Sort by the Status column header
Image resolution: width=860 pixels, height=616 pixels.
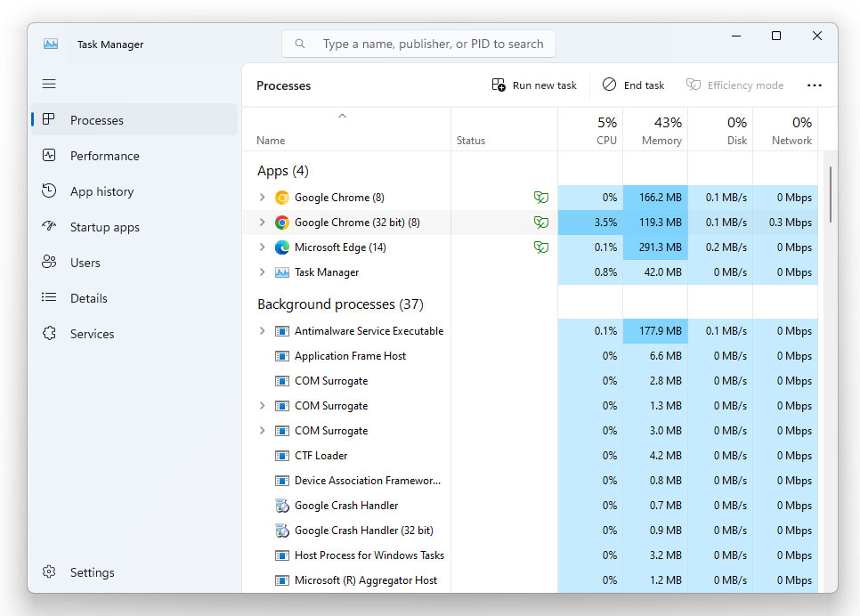(x=504, y=129)
